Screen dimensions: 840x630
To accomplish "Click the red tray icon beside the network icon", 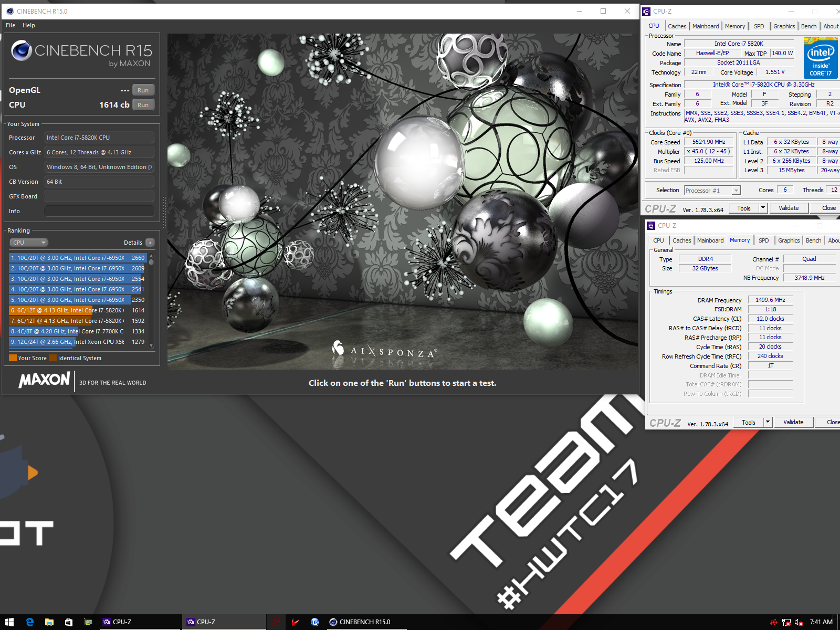I will coord(774,622).
